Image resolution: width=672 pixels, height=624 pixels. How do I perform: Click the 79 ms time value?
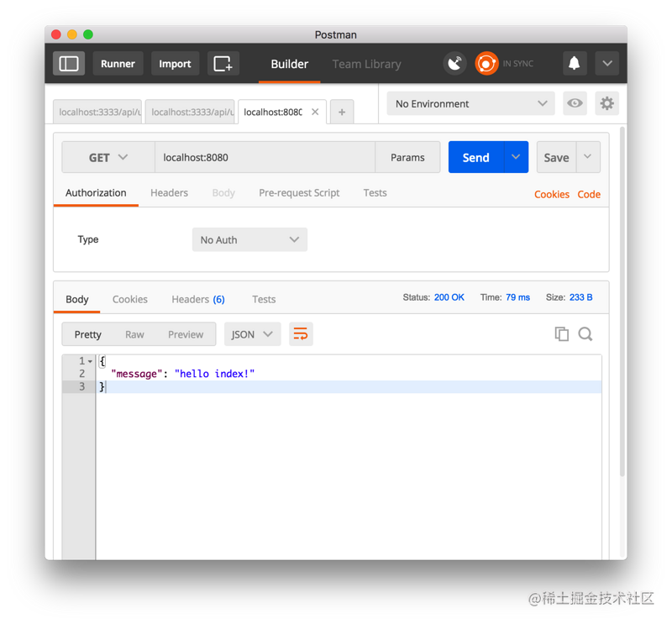pyautogui.click(x=517, y=297)
